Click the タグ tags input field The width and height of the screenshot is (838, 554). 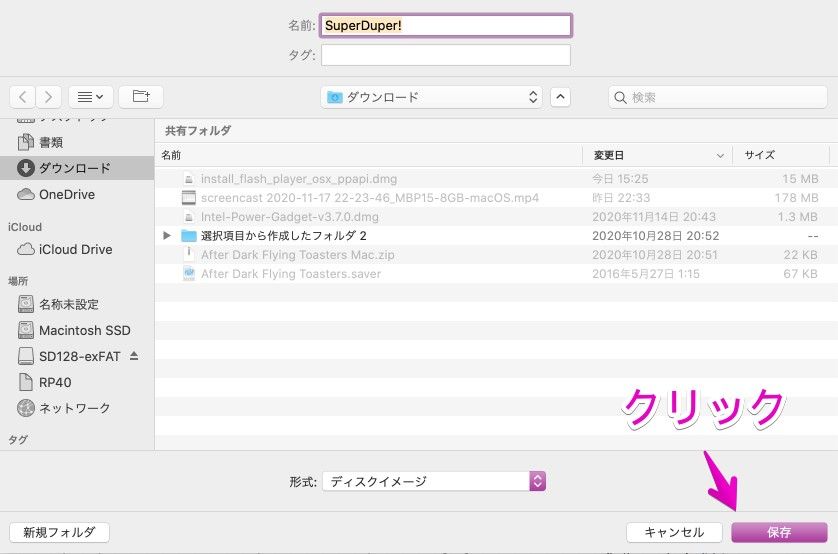coord(446,55)
